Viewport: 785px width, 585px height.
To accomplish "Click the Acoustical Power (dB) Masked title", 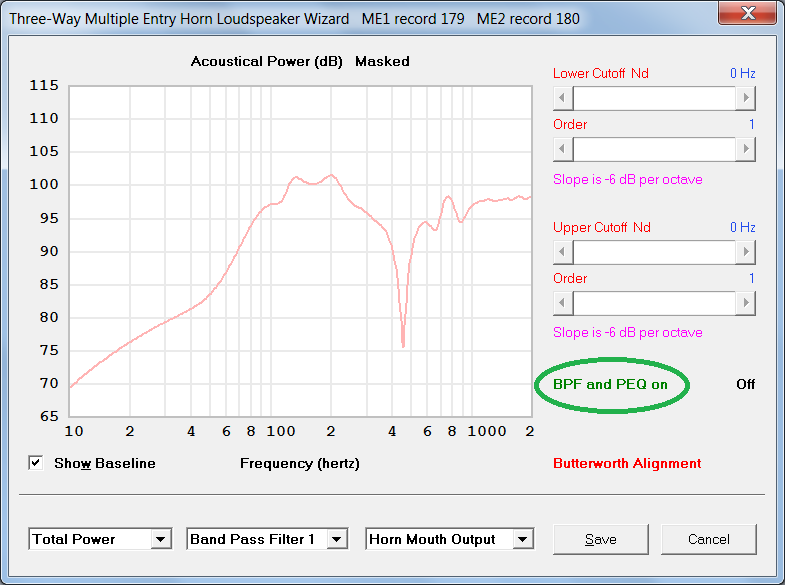I will 300,62.
